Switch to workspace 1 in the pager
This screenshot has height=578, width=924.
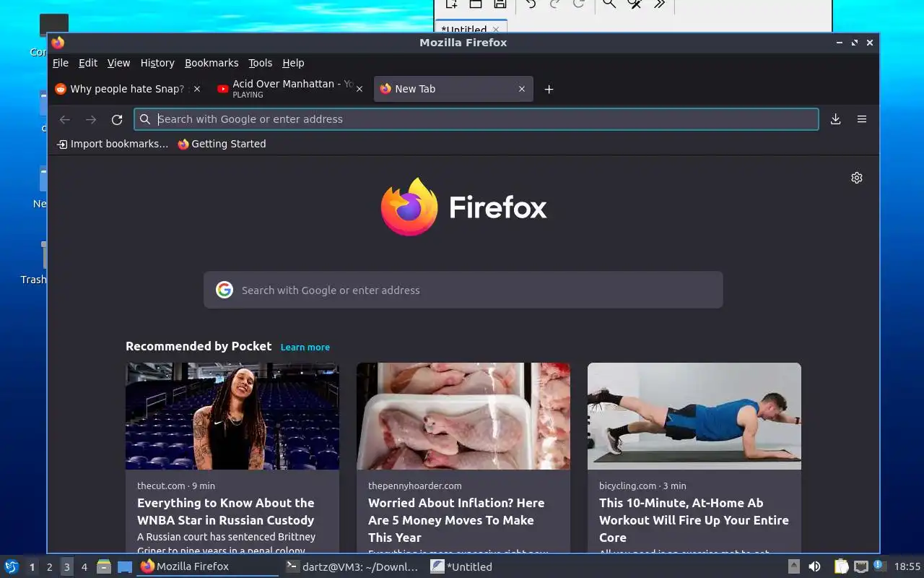32,567
